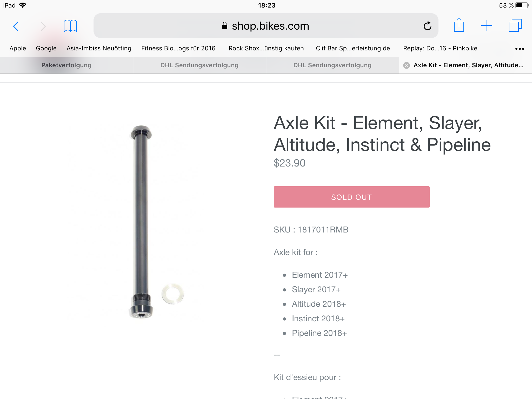Select the middle DHL Sendungsverfolgung tab
532x399 pixels.
199,65
